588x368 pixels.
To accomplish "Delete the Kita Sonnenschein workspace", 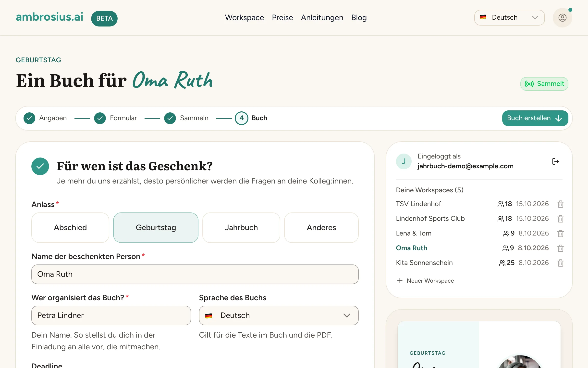I will coord(560,263).
